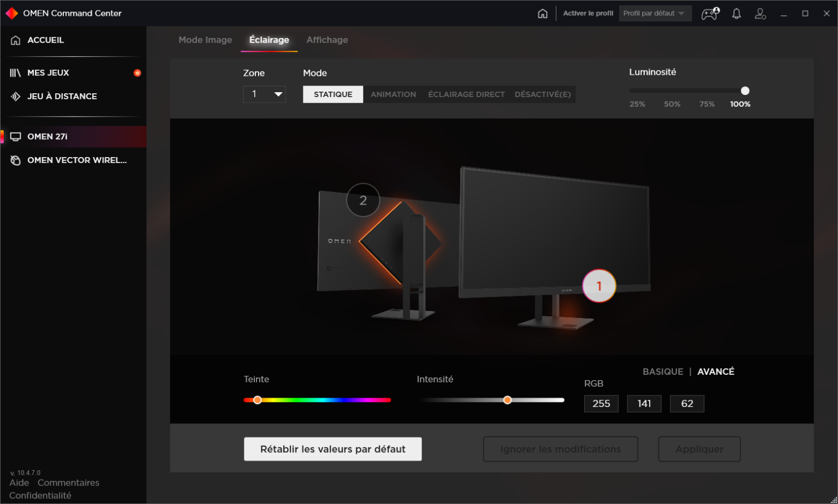Click the version number v. 10.4.7.0
838x504 pixels.
click(25, 473)
